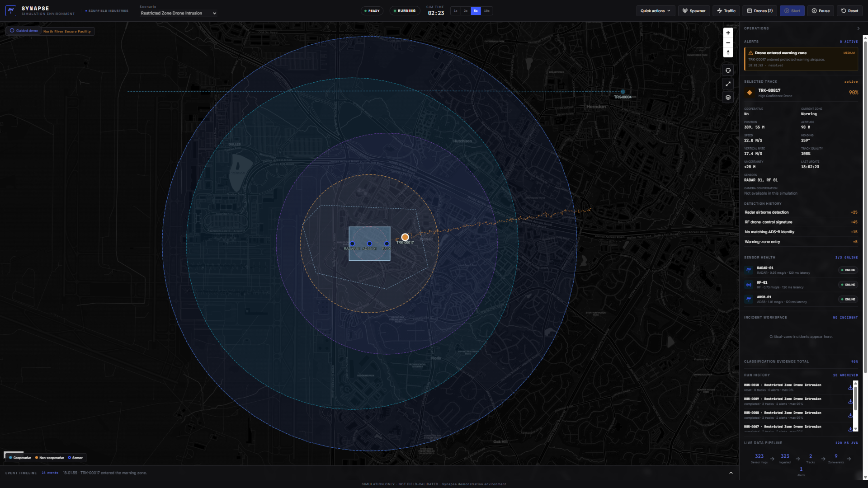868x488 pixels.
Task: Set simulation speed to 2x
Action: 466,11
